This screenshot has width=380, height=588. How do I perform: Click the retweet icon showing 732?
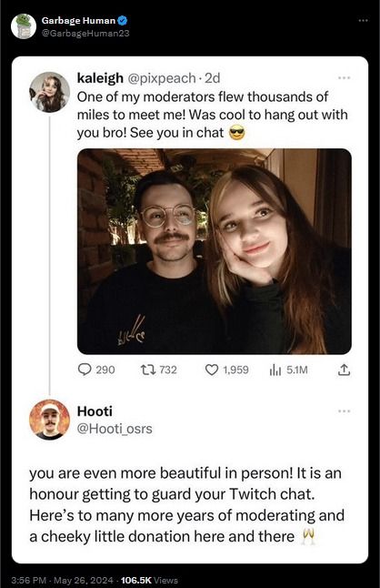tap(147, 370)
